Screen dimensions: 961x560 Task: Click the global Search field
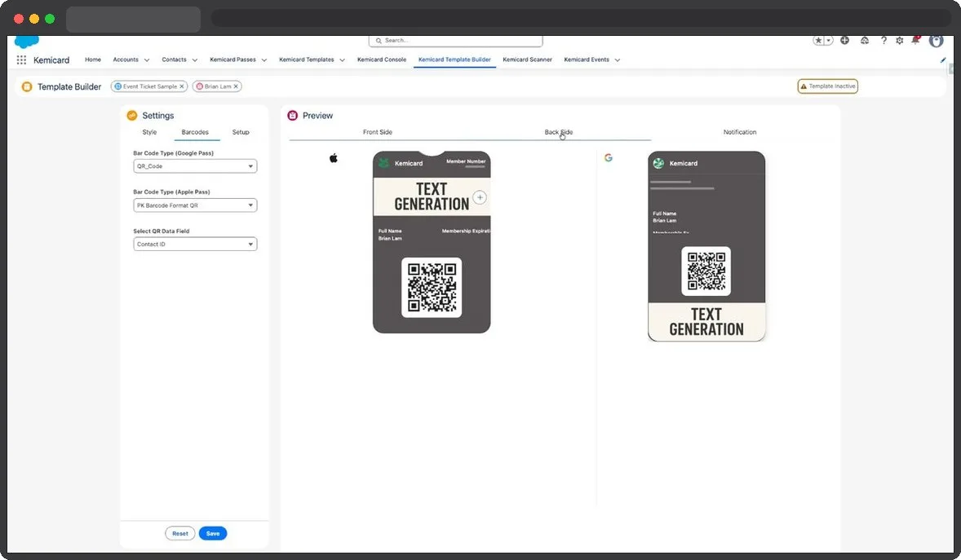[455, 41]
